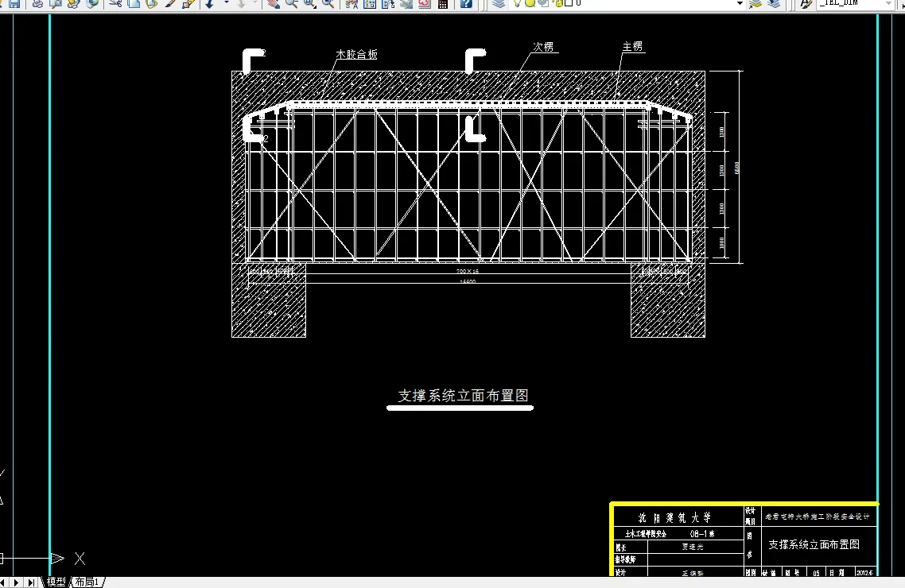Toggle layer 0 viewport freeze icon
This screenshot has width=905, height=588.
pos(543,3)
